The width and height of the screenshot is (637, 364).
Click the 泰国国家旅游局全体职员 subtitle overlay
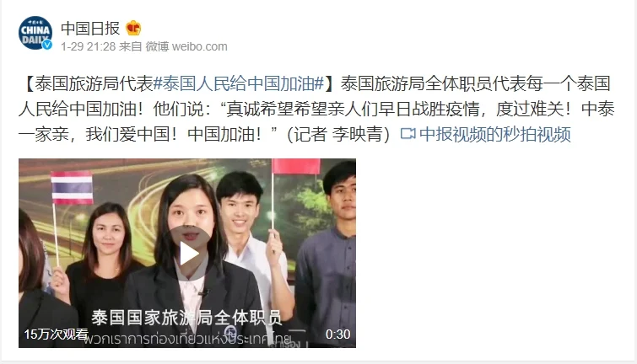[x=186, y=318]
